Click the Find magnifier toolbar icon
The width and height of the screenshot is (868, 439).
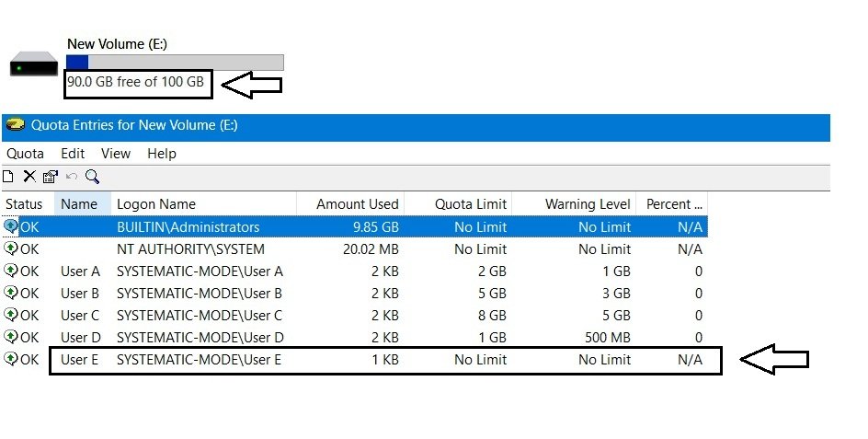[93, 177]
